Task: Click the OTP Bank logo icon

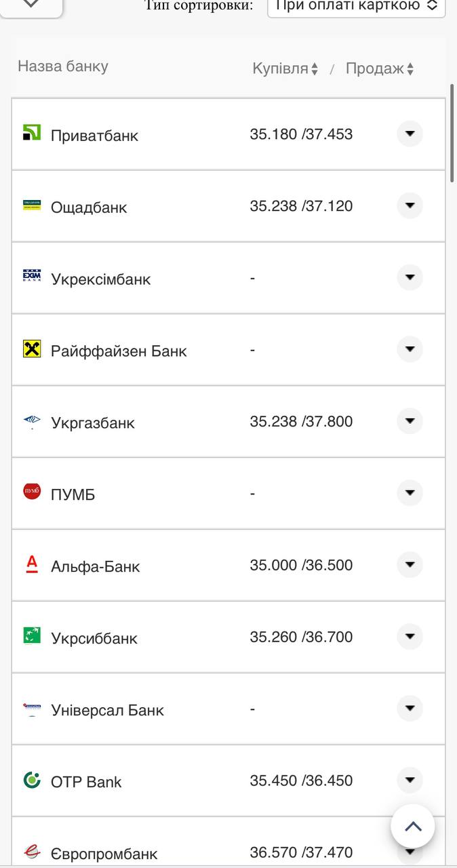Action: [32, 780]
